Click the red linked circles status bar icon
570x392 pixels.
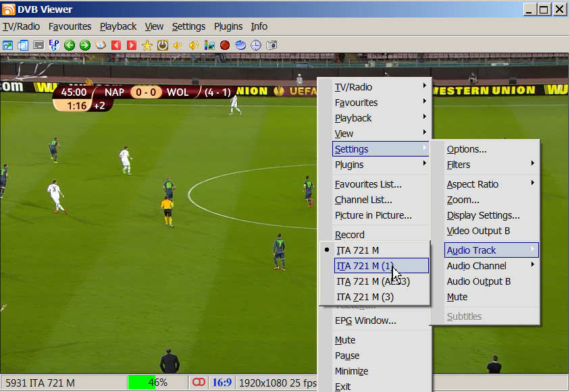(199, 382)
